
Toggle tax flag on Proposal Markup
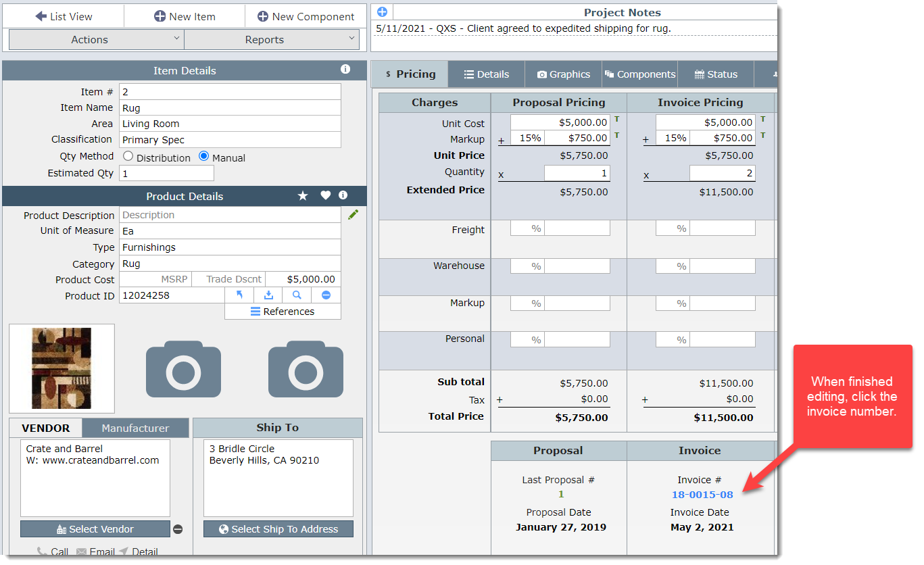616,136
